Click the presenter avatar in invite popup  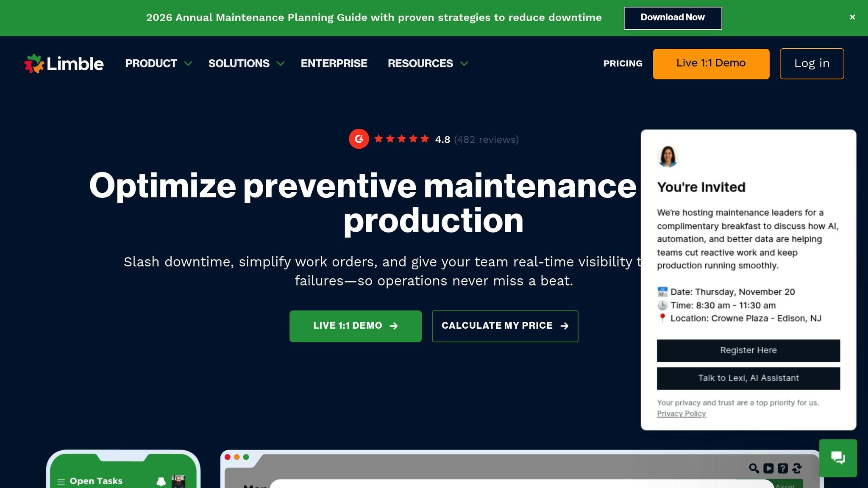[x=668, y=156]
